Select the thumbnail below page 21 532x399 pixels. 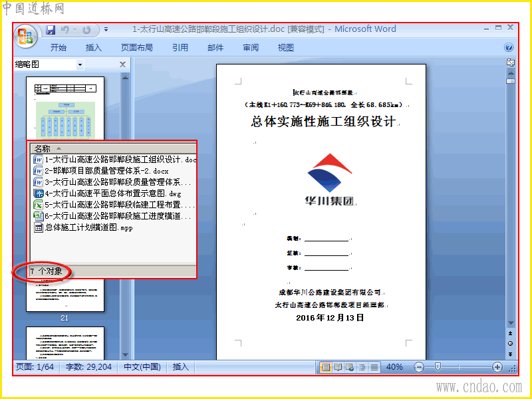[65, 342]
